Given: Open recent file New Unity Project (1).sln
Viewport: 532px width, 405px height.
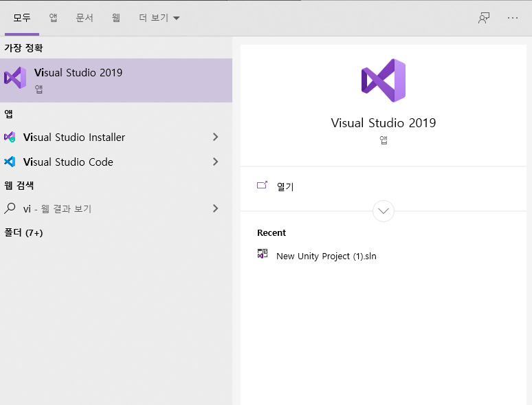Looking at the screenshot, I should click(x=326, y=256).
